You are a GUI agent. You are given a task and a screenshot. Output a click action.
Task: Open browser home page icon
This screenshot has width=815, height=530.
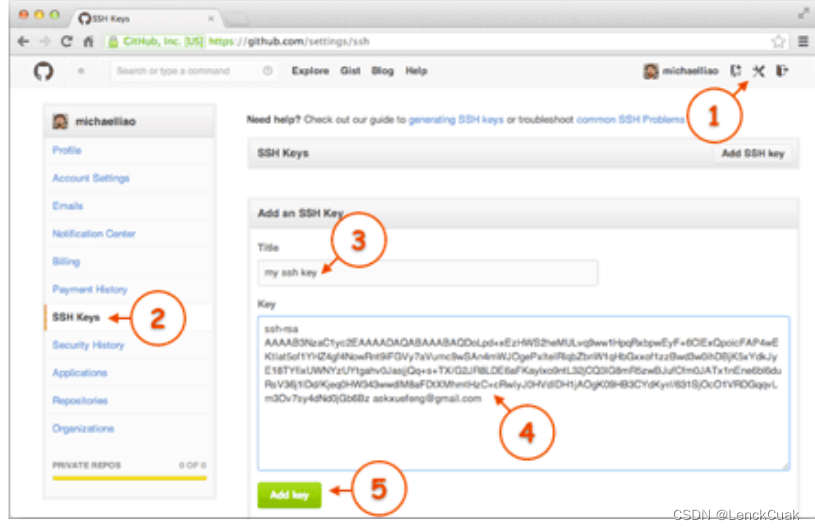point(88,42)
